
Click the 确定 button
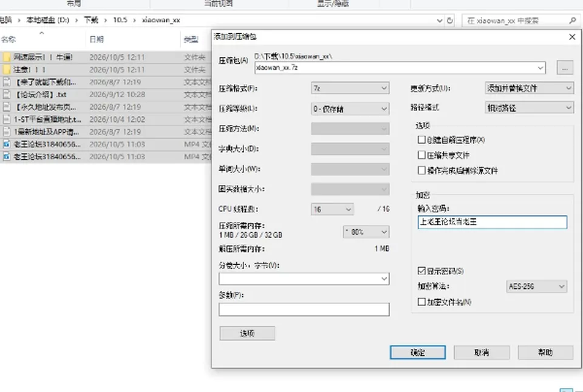point(418,353)
